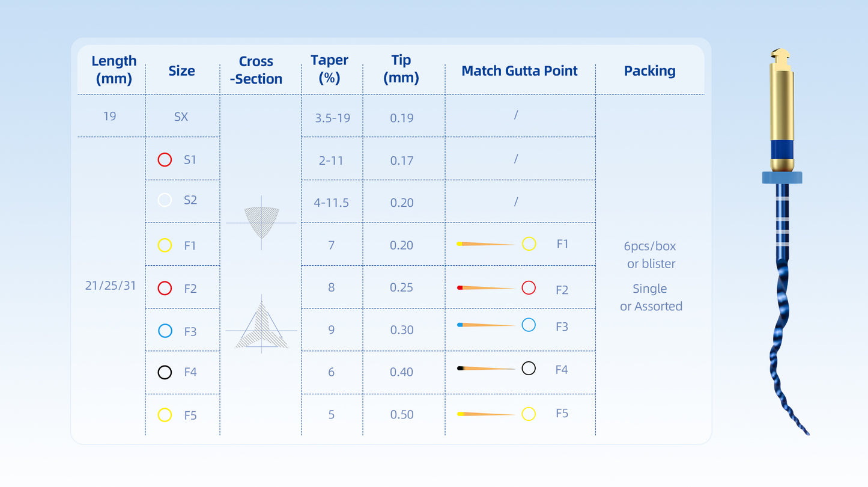Select the yellow circle in F5 gutta row

click(x=529, y=414)
